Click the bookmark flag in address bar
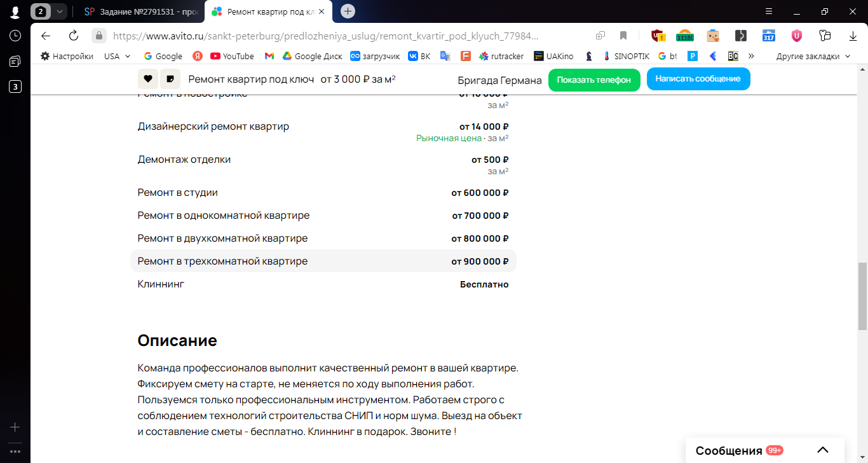Image resolution: width=868 pixels, height=463 pixels. click(x=623, y=36)
